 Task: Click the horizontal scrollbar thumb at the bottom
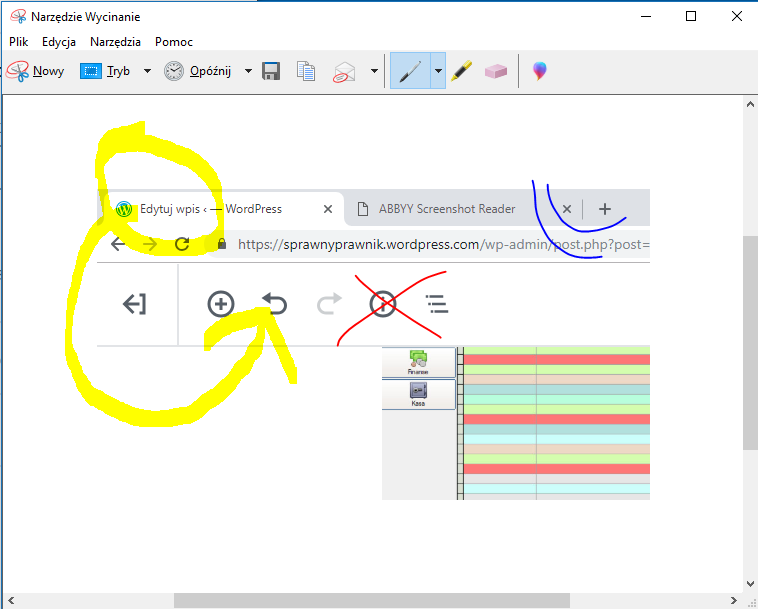[371, 600]
